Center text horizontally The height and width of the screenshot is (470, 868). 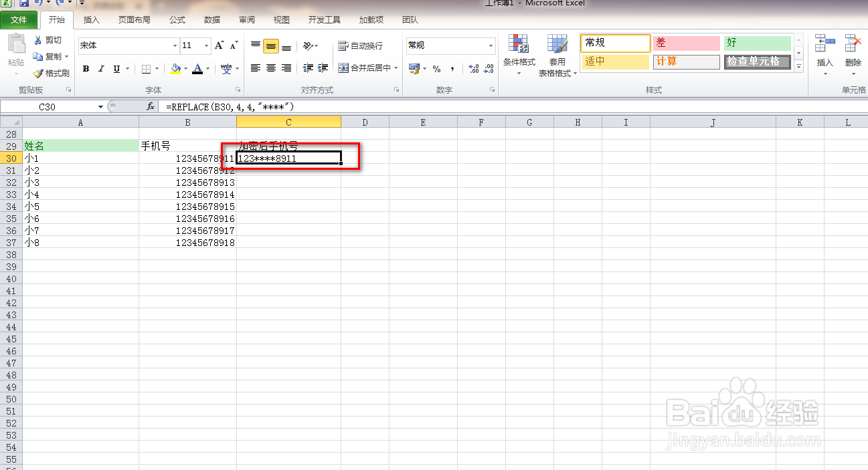[x=271, y=68]
